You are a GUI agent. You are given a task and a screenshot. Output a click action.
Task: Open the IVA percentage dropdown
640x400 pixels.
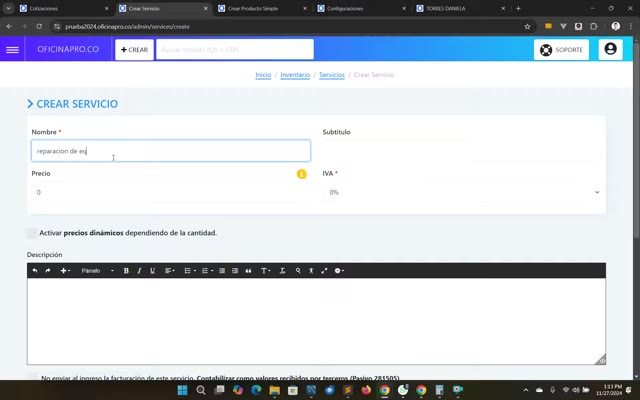462,192
